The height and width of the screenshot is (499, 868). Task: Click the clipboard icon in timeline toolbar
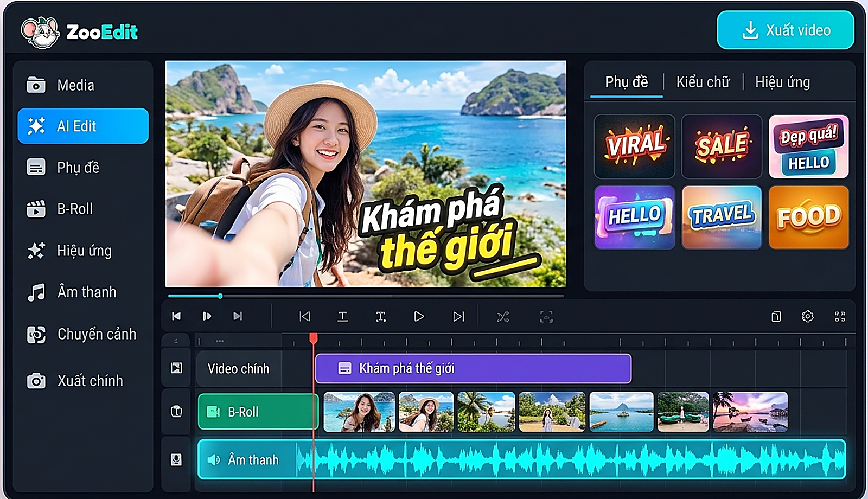(776, 316)
